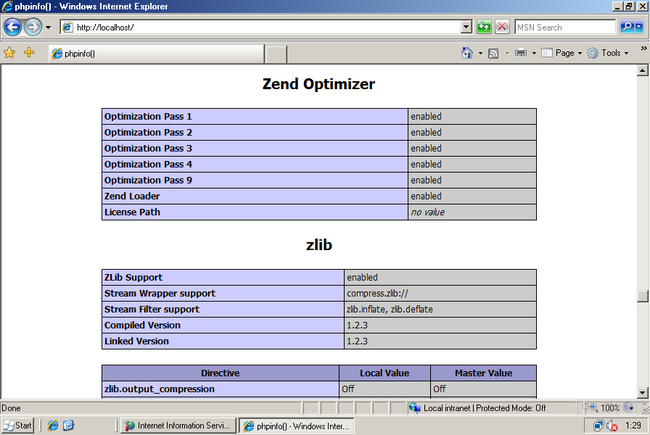Click the taskbar clock showing 1:29
650x435 pixels.
tap(633, 425)
